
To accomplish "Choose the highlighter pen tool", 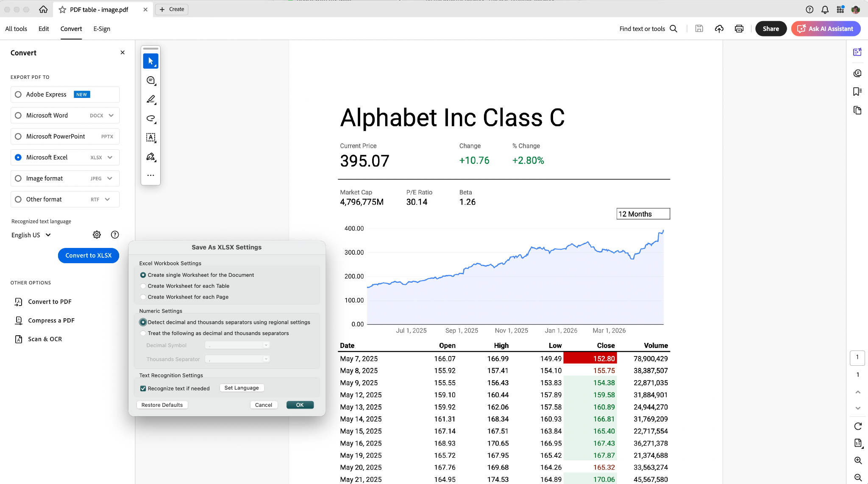I will 150,99.
